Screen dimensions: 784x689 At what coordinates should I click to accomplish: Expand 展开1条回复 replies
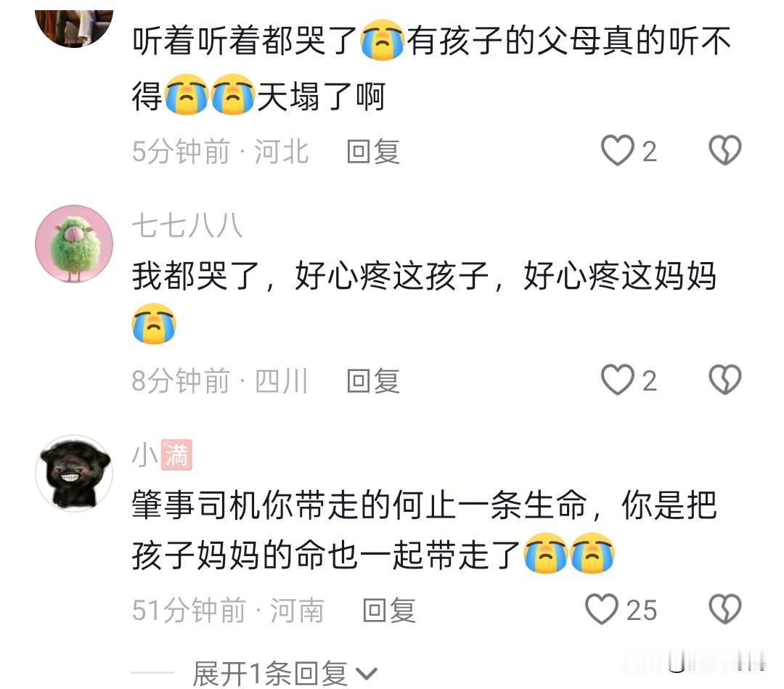click(285, 674)
